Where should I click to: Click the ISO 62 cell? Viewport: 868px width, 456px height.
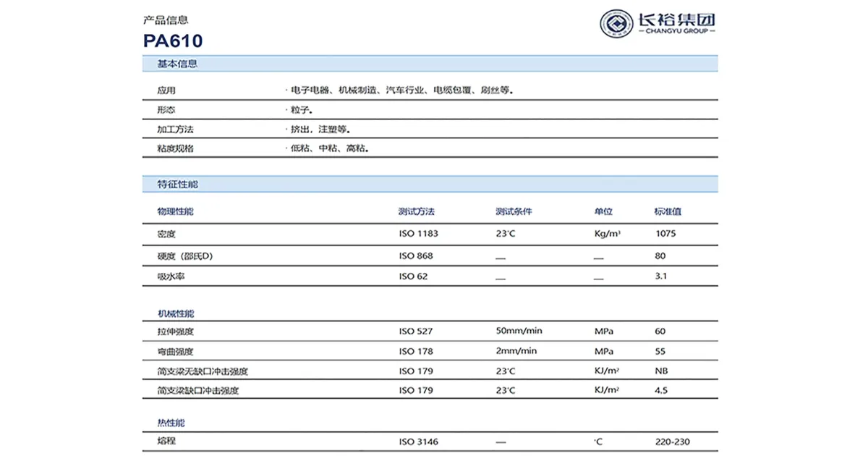click(x=414, y=276)
